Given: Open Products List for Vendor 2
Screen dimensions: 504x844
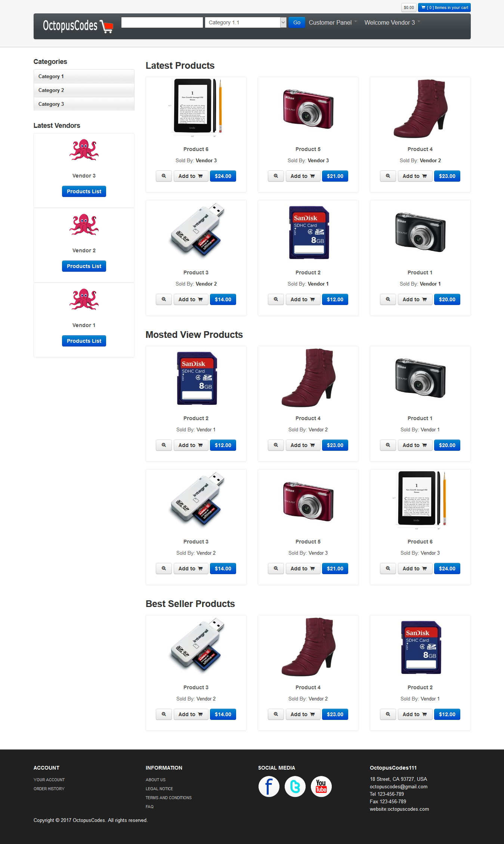Looking at the screenshot, I should pyautogui.click(x=84, y=266).
